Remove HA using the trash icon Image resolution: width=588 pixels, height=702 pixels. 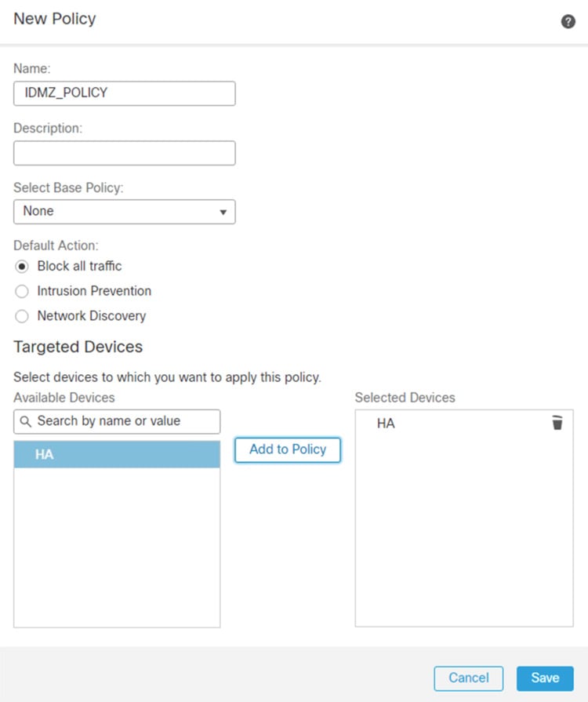coord(557,423)
